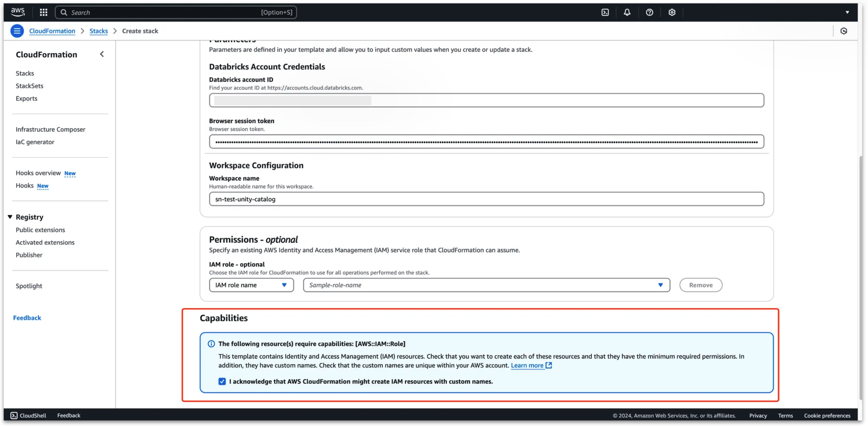Click the grid/apps icon in toolbar
Image resolution: width=868 pixels, height=426 pixels.
(44, 12)
